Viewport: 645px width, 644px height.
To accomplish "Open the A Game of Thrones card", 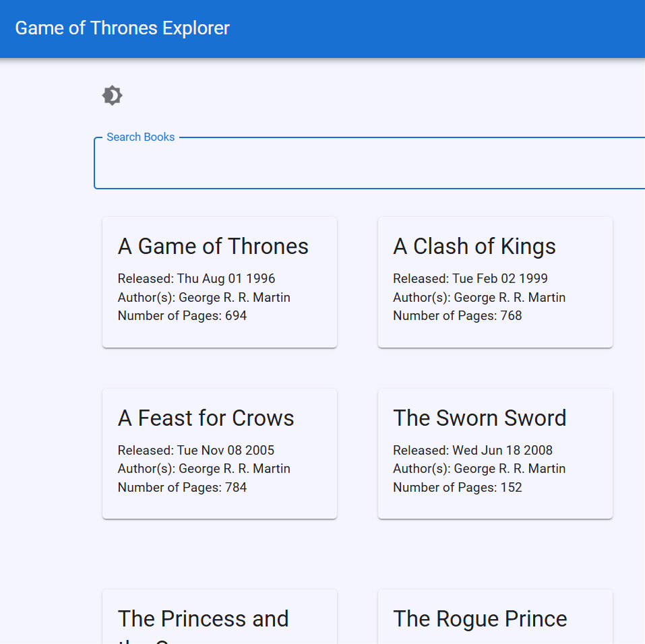I will pos(219,282).
